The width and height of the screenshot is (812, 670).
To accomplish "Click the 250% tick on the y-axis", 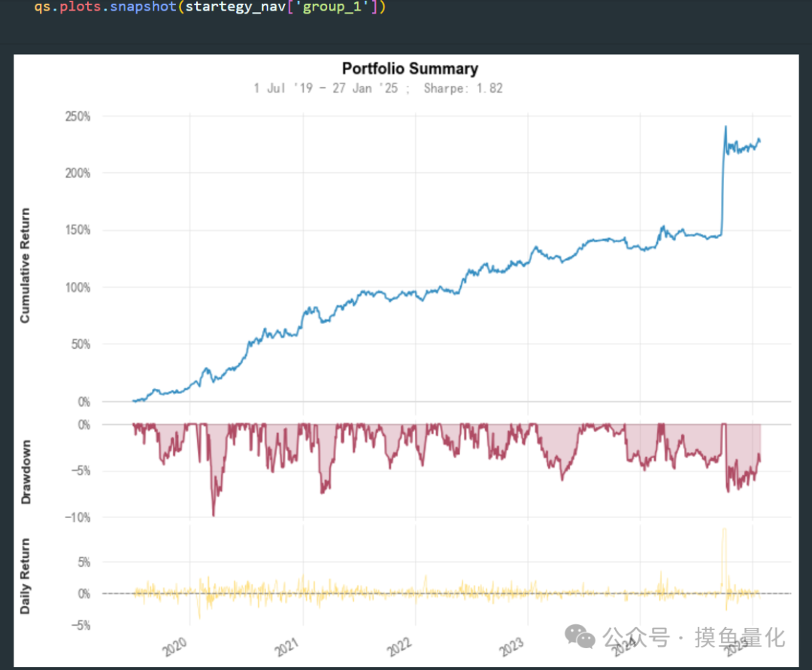I will pyautogui.click(x=77, y=117).
